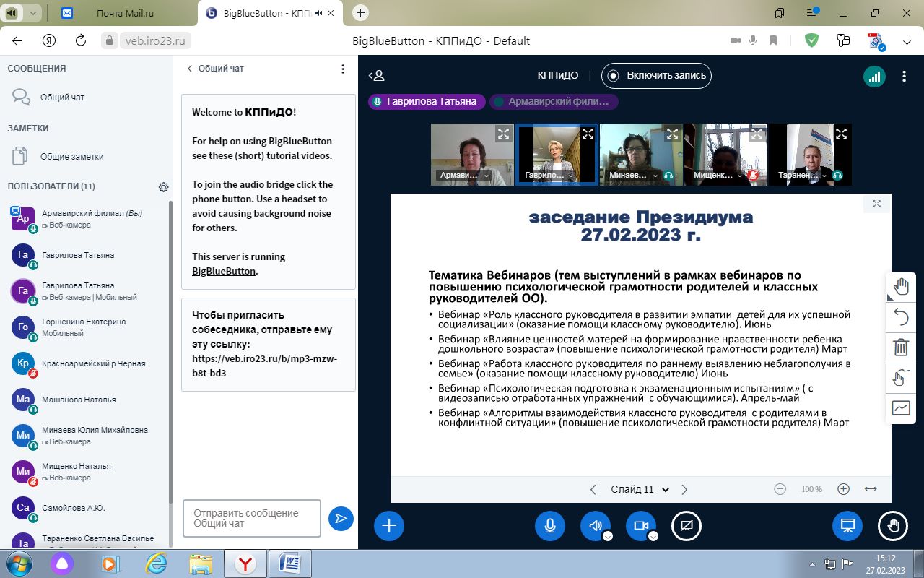This screenshot has height=578, width=924.
Task: Click the trash delete annotations icon
Action: 901,348
